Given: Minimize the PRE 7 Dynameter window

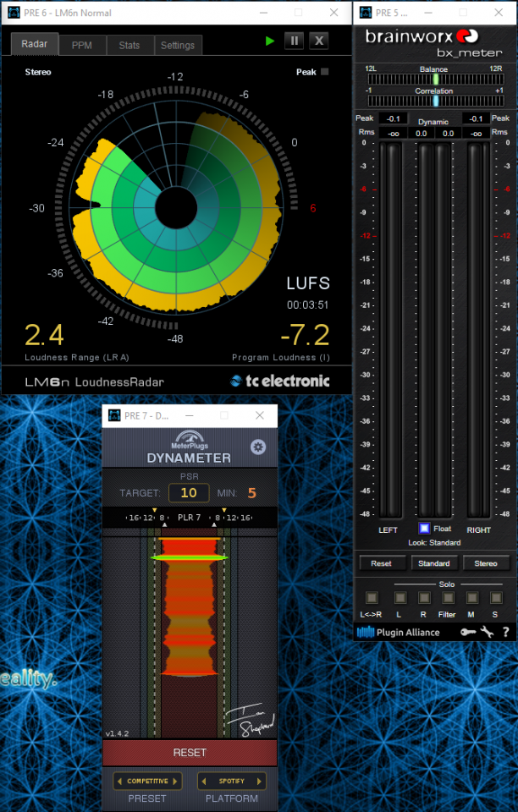Looking at the screenshot, I should [x=190, y=415].
